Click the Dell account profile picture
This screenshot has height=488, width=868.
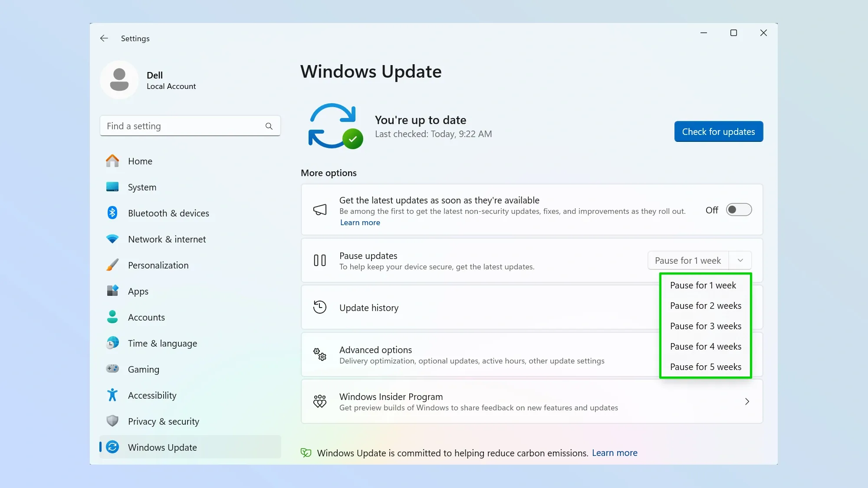(x=119, y=80)
